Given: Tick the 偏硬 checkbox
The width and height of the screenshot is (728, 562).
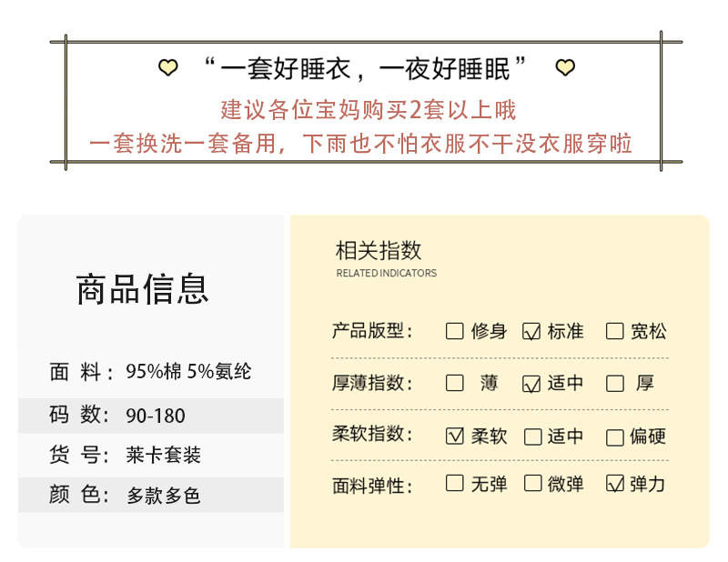Looking at the screenshot, I should pos(614,437).
